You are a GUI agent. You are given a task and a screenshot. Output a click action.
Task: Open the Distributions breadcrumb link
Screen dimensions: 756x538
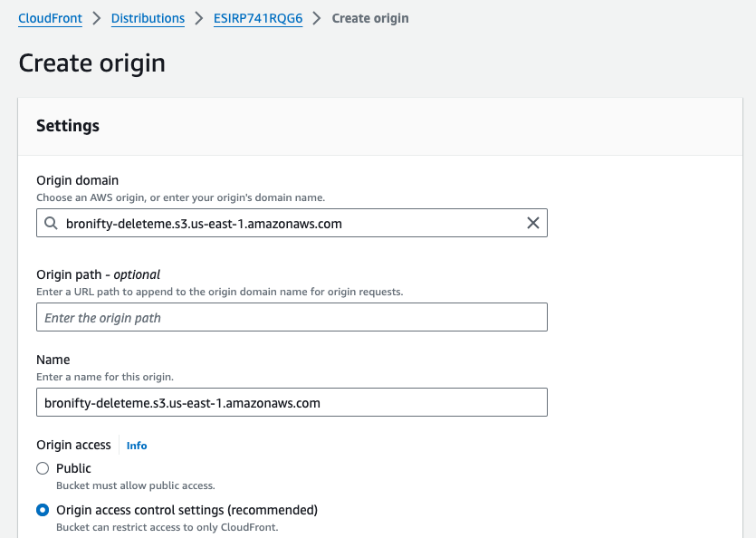click(x=147, y=17)
